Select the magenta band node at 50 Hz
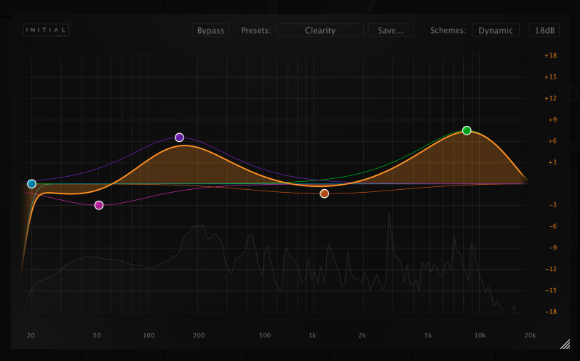Viewport: 580px width, 361px height. click(x=99, y=205)
